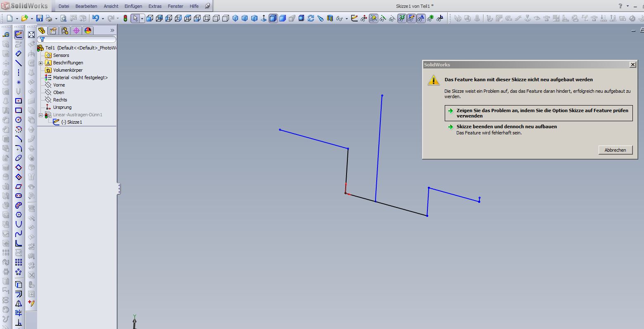Switch to the ConfigurationManager tab
644x329 pixels.
[65, 31]
